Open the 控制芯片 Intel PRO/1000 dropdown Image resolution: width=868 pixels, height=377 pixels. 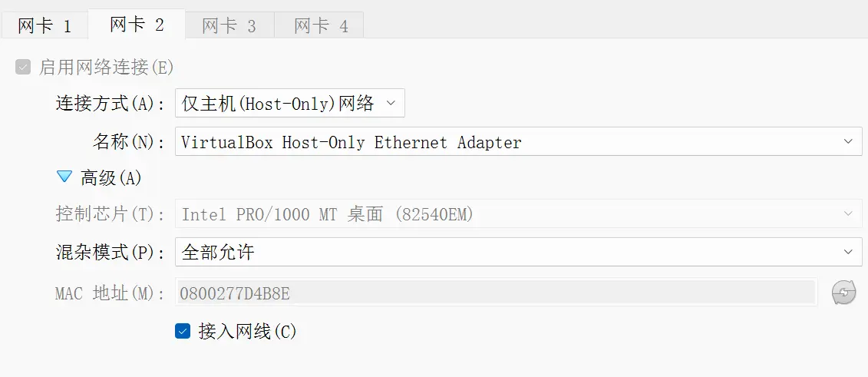coord(518,213)
